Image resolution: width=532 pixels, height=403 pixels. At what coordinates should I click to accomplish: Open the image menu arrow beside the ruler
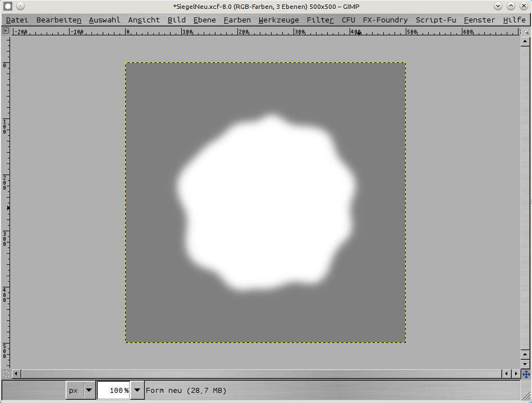tap(6, 31)
